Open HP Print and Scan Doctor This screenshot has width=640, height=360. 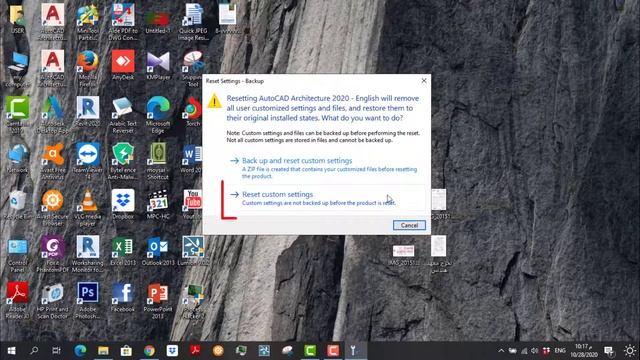pyautogui.click(x=53, y=301)
